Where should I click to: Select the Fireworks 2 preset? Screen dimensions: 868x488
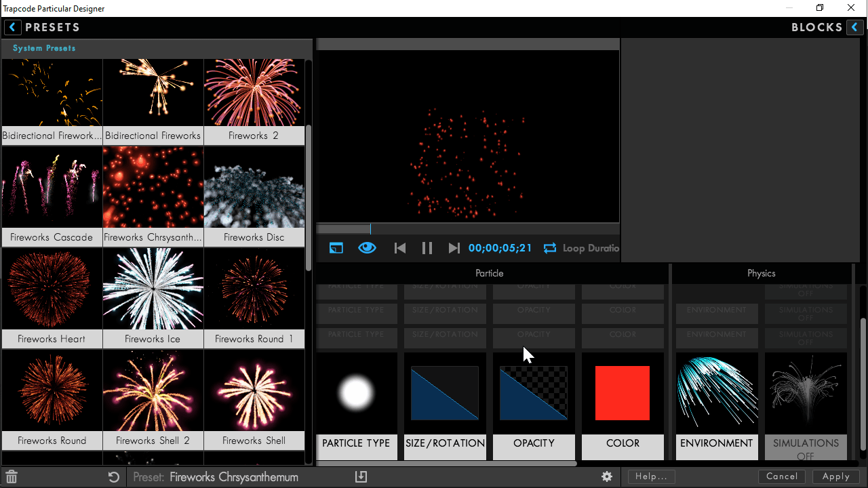click(x=254, y=101)
